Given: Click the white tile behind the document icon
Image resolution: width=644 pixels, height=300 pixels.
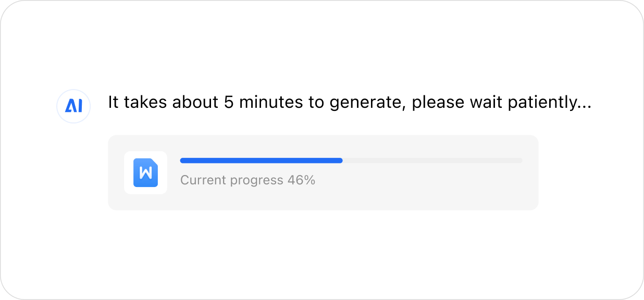Looking at the screenshot, I should pos(130,187).
